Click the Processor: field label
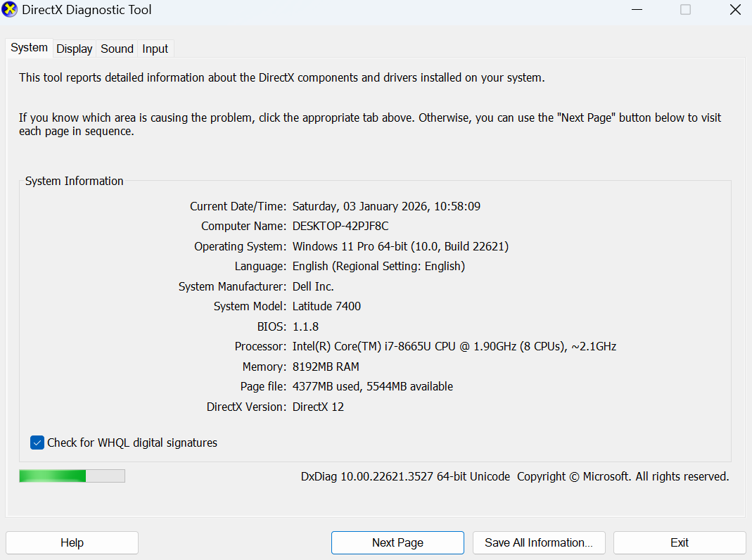This screenshot has height=560, width=752. (260, 347)
